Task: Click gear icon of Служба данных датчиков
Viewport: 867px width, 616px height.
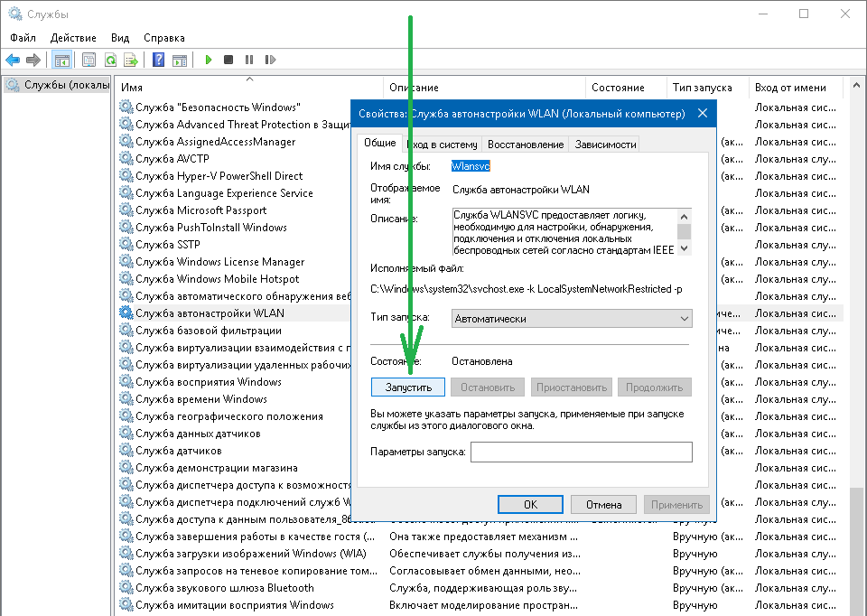Action: pyautogui.click(x=126, y=433)
